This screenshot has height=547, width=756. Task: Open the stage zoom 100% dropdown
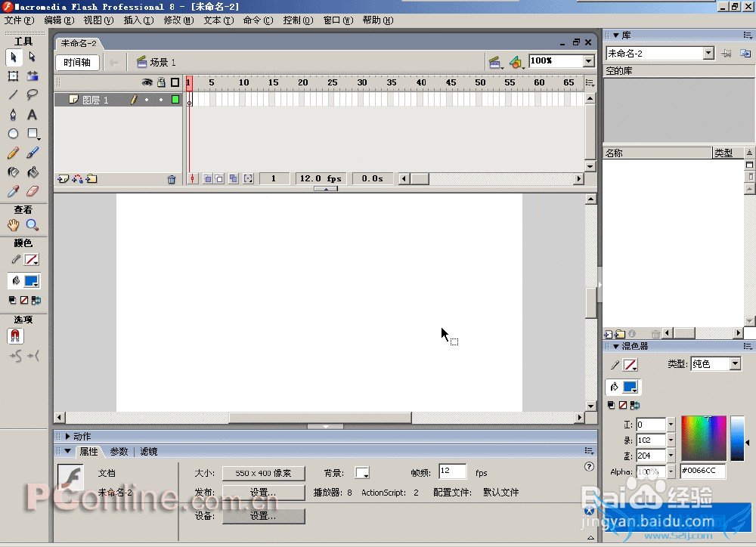click(588, 61)
